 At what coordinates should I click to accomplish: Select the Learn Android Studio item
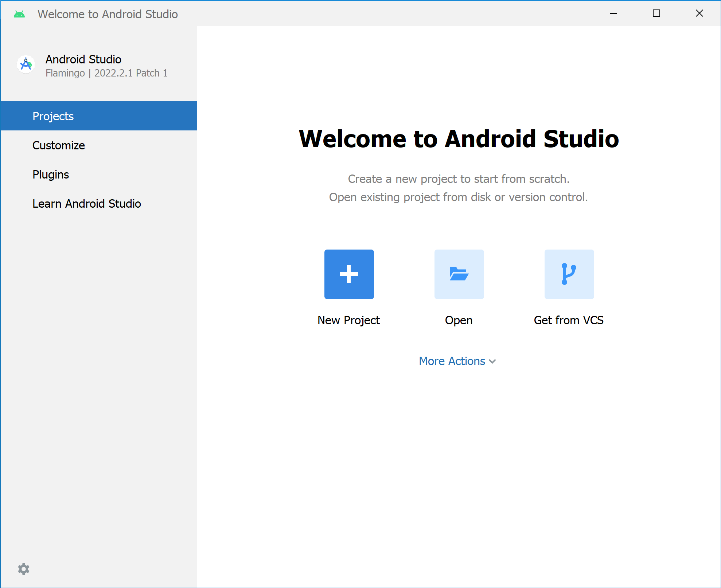click(x=86, y=203)
